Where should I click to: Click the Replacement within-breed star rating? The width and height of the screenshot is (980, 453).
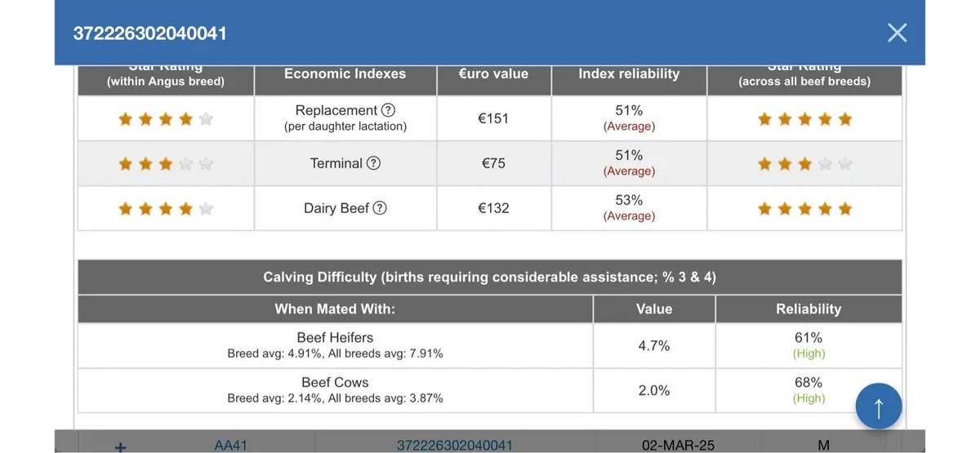(166, 119)
